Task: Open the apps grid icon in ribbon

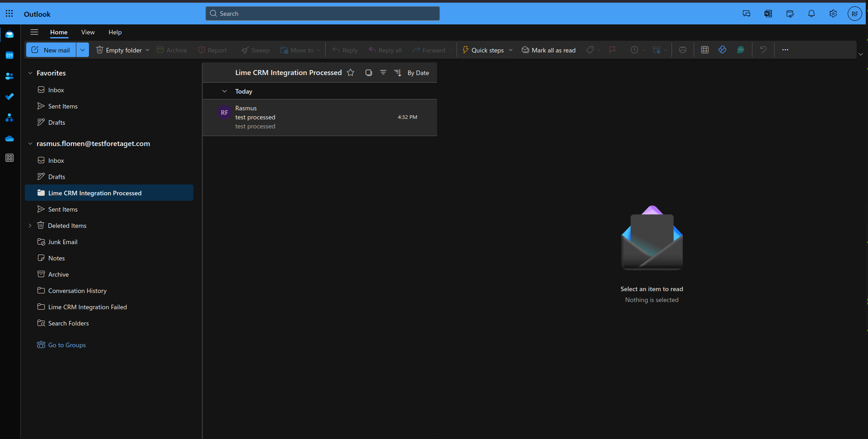Action: click(705, 50)
